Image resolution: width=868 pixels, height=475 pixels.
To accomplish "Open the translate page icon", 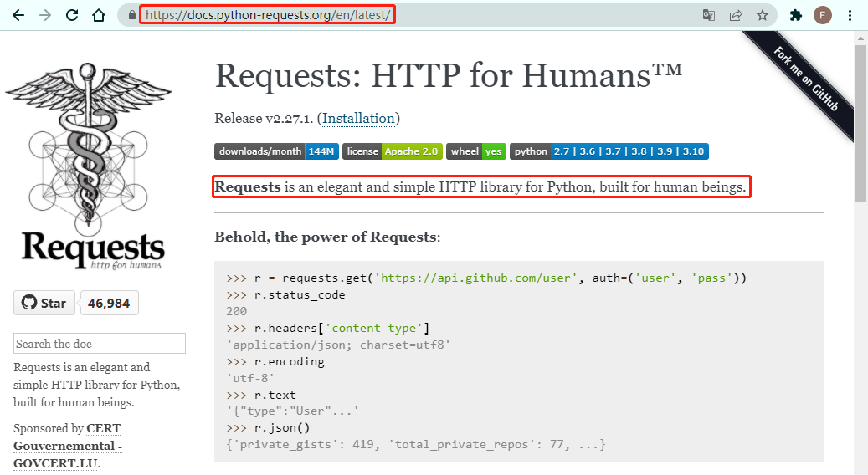I will [709, 15].
